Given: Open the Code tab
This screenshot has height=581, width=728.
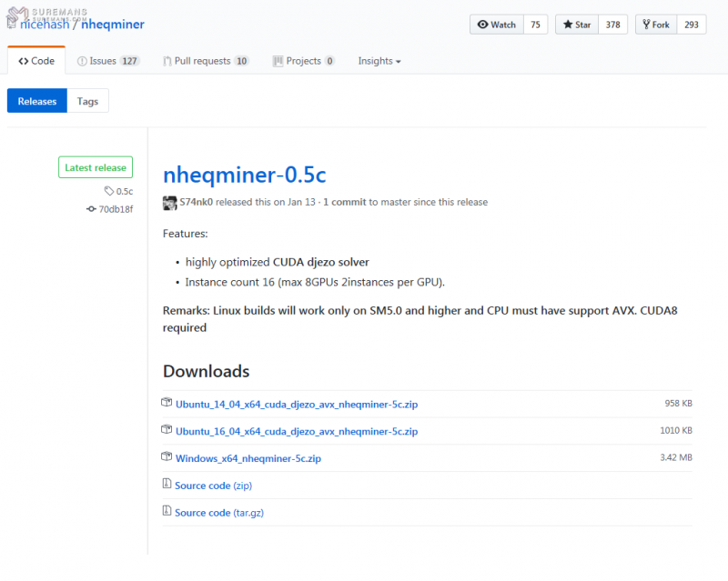Looking at the screenshot, I should (36, 61).
